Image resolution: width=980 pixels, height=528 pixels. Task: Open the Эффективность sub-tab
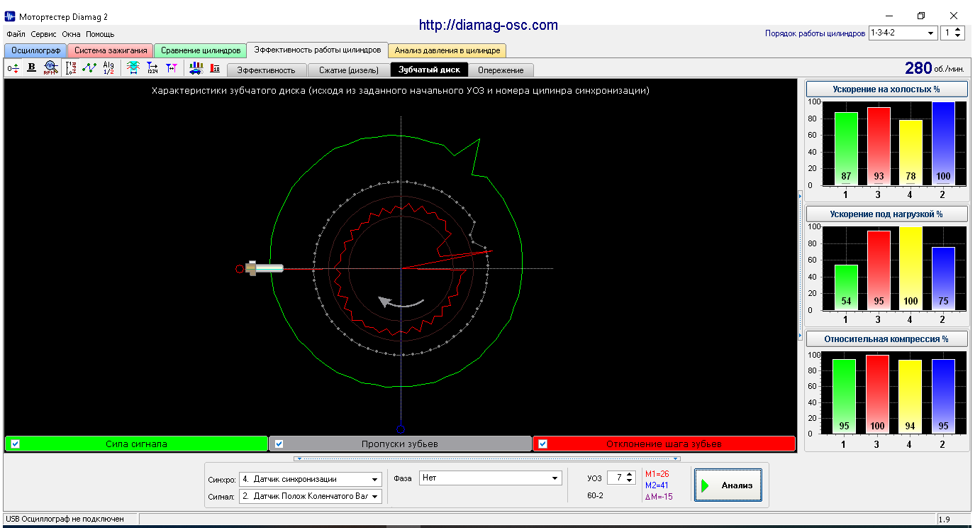[x=266, y=70]
